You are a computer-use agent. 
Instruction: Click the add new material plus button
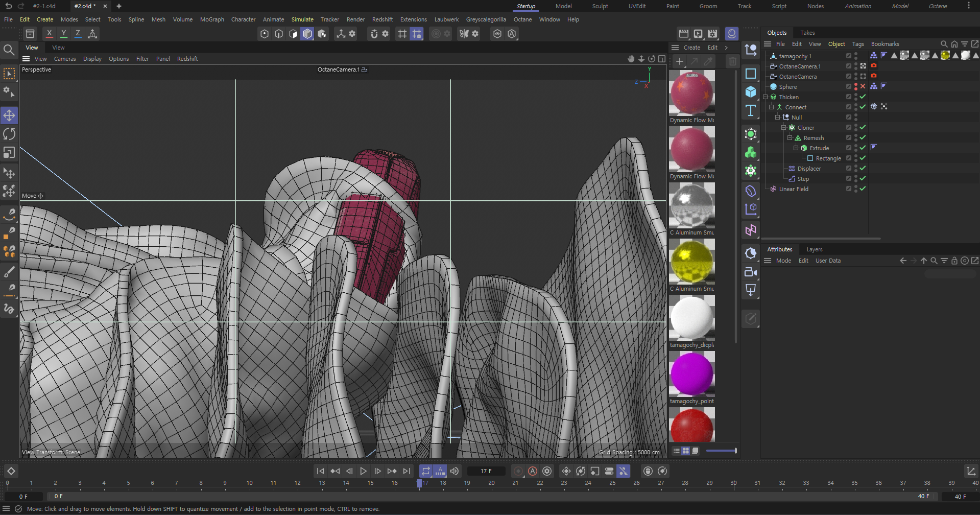[x=679, y=61]
